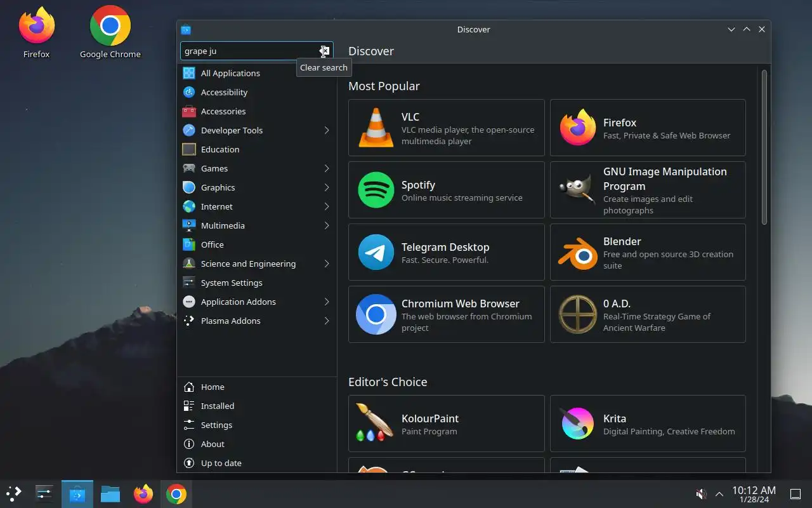Click the All Applications grid icon
This screenshot has height=508, width=812.
pos(189,73)
